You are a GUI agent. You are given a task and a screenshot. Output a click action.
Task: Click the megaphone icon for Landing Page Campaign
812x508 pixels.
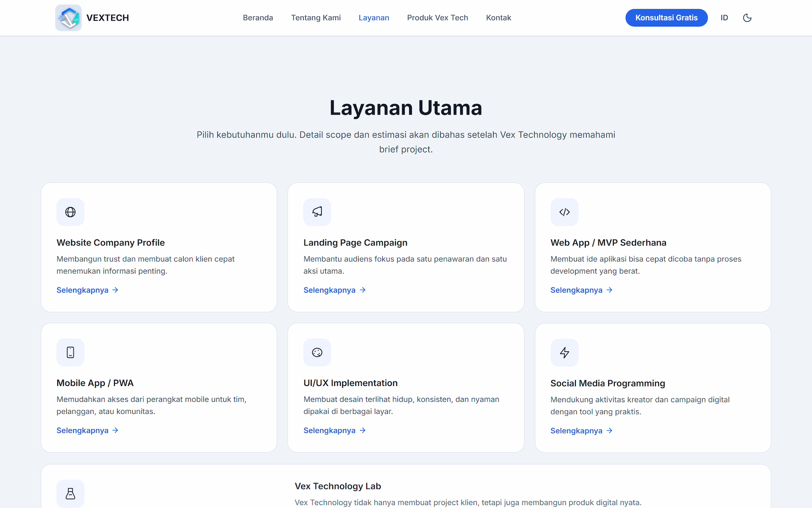coord(317,212)
